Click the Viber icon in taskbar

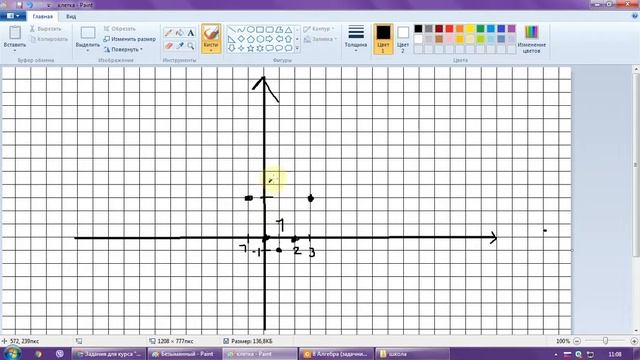coord(60,354)
